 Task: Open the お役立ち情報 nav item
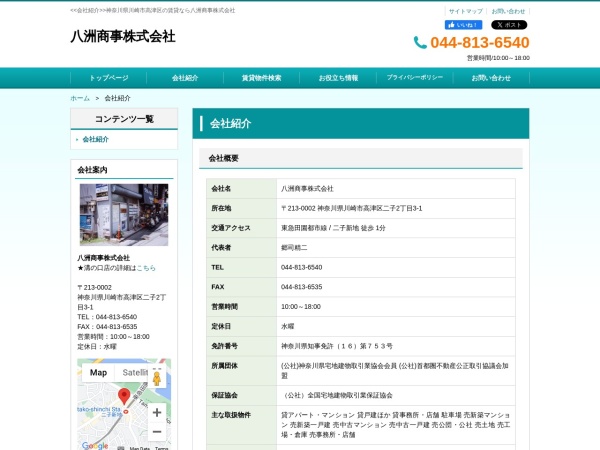[338, 78]
